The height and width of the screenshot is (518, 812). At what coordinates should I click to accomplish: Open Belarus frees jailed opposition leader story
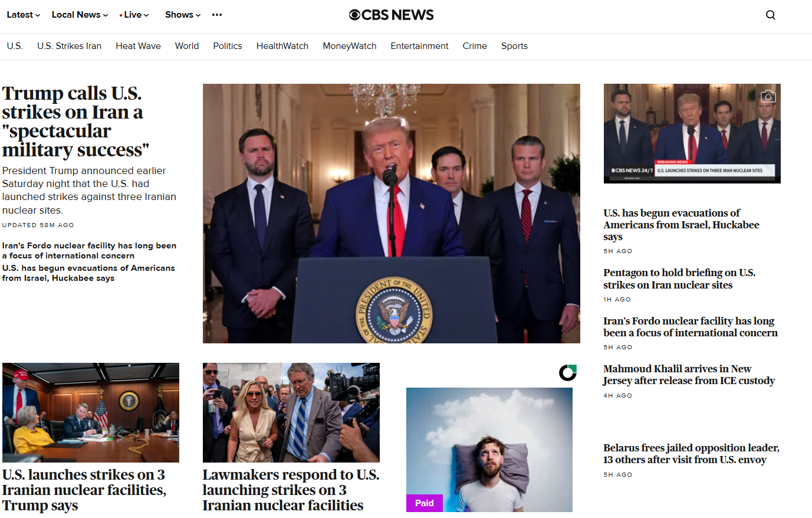click(691, 454)
